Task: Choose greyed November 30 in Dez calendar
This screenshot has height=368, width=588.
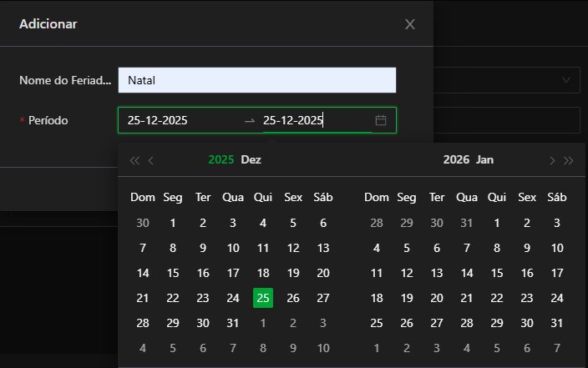Action: pyautogui.click(x=143, y=223)
